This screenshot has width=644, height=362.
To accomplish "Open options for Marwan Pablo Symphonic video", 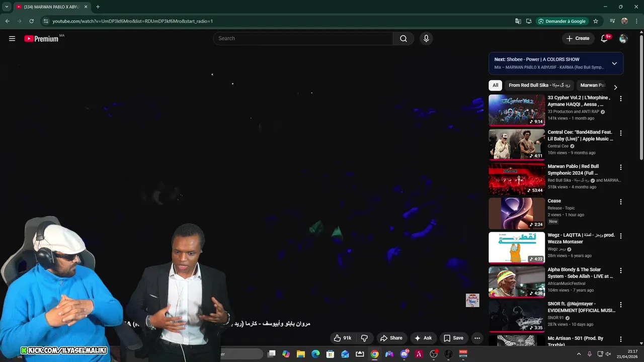I will [x=620, y=167].
